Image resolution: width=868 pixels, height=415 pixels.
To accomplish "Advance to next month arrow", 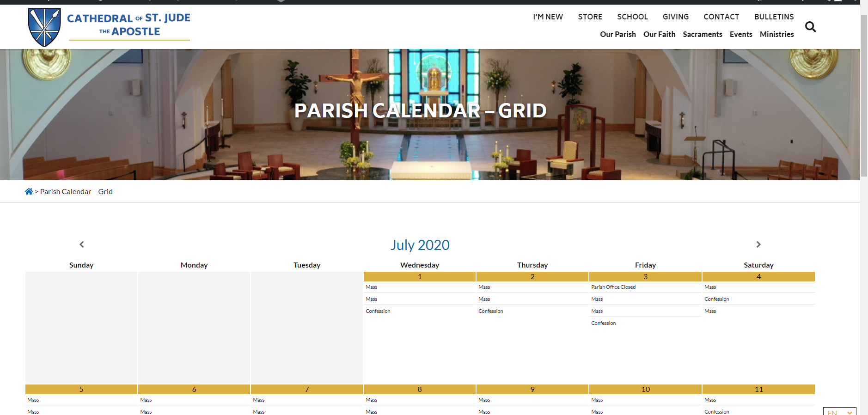I will [x=758, y=244].
